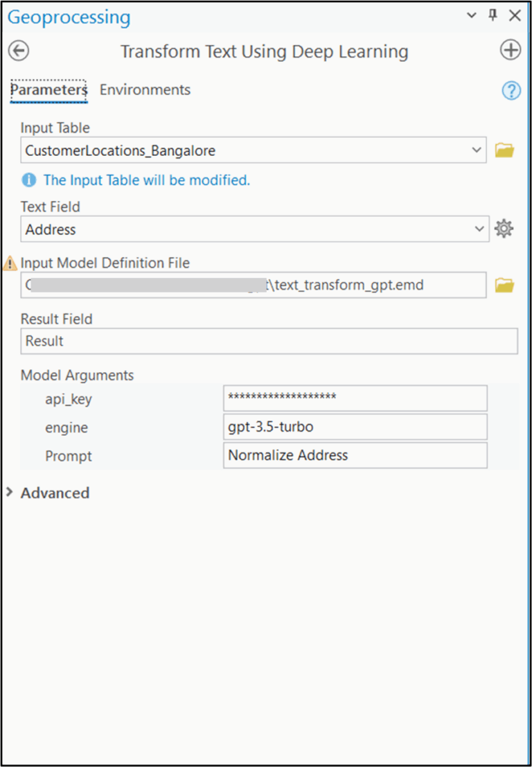Click warning icon next to Input Model Definition File

(10, 263)
